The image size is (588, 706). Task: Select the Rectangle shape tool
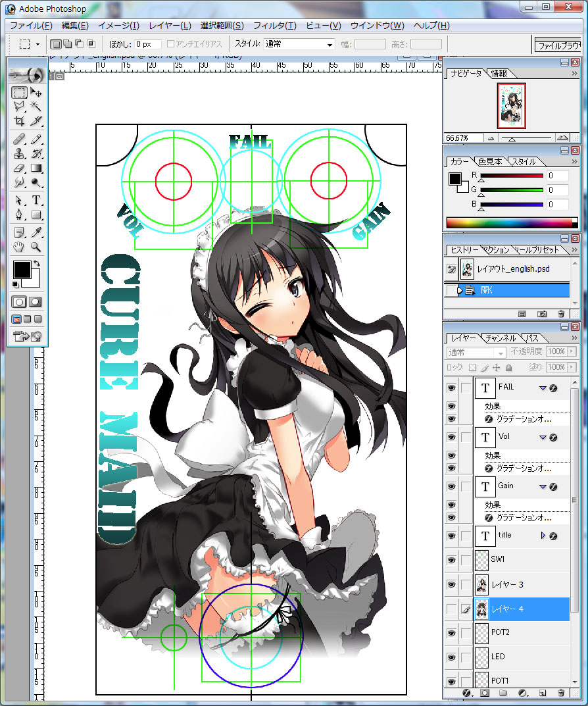36,214
